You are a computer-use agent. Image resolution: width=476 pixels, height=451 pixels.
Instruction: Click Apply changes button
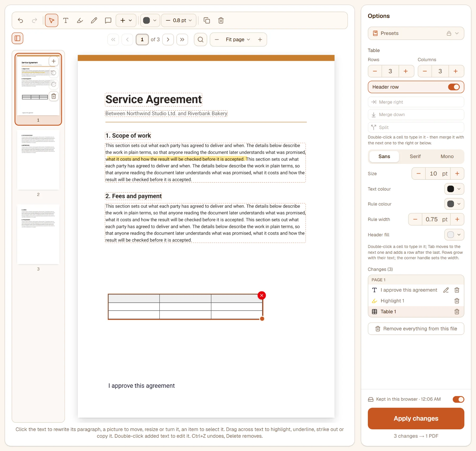416,418
